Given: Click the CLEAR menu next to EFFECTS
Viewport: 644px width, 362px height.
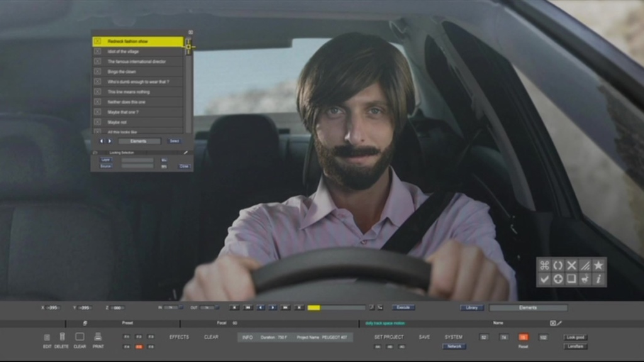Looking at the screenshot, I should pyautogui.click(x=211, y=337).
